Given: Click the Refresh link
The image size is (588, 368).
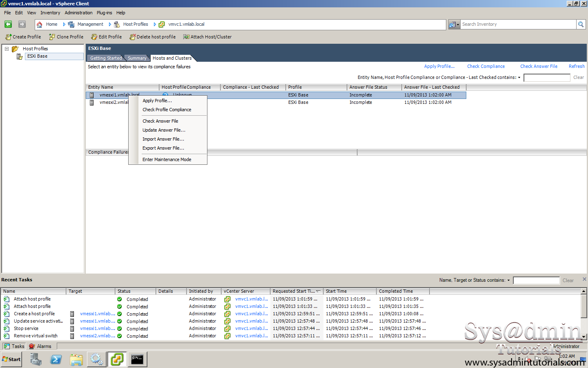Looking at the screenshot, I should point(577,66).
